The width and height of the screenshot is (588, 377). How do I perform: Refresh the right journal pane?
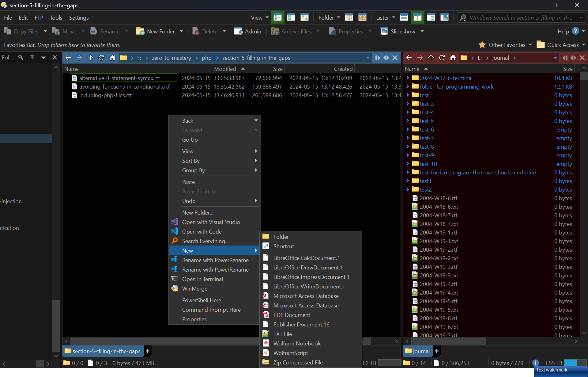tap(442, 58)
